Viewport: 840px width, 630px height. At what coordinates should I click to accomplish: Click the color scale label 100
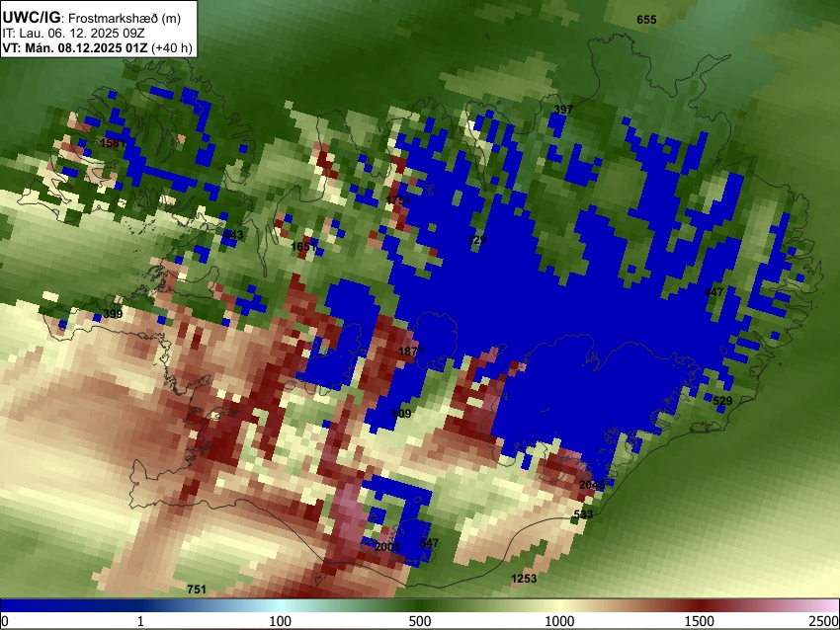pos(280,621)
